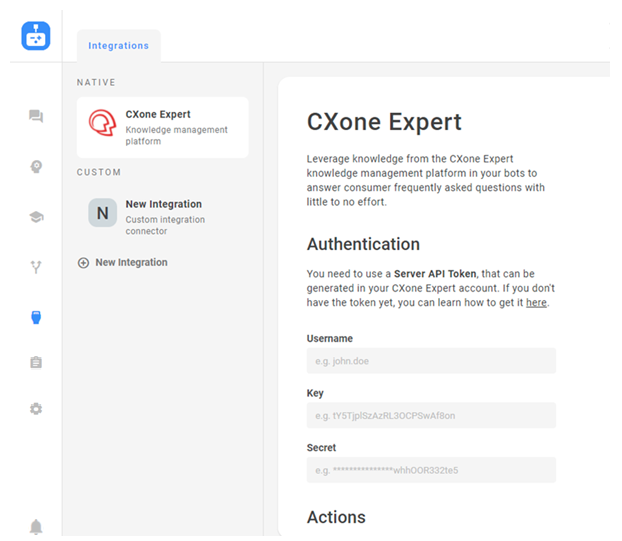Focus the Secret input field
Image resolution: width=622 pixels, height=541 pixels.
pos(431,470)
